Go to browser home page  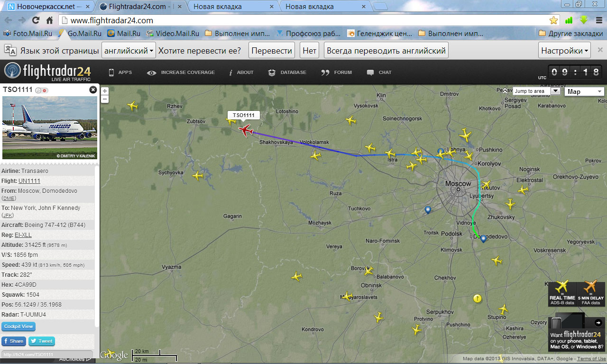coord(49,20)
